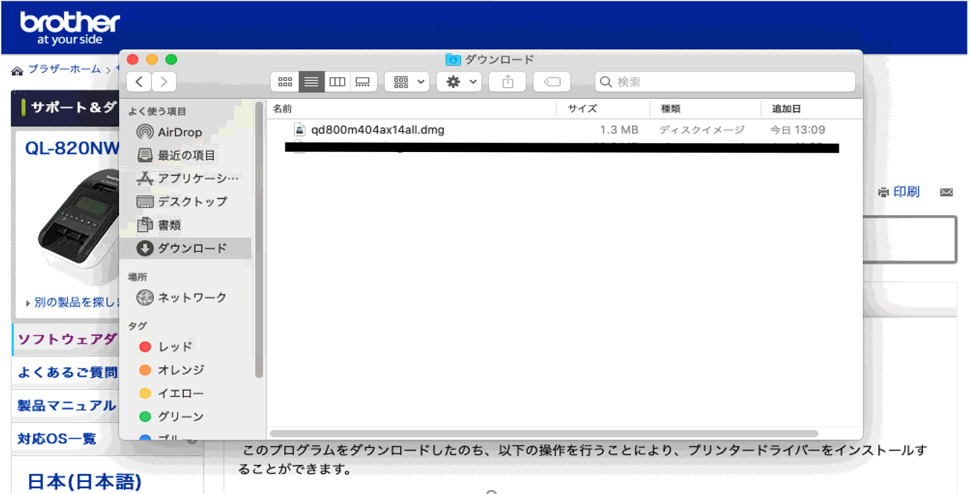Switch Finder to gallery view

[x=363, y=82]
